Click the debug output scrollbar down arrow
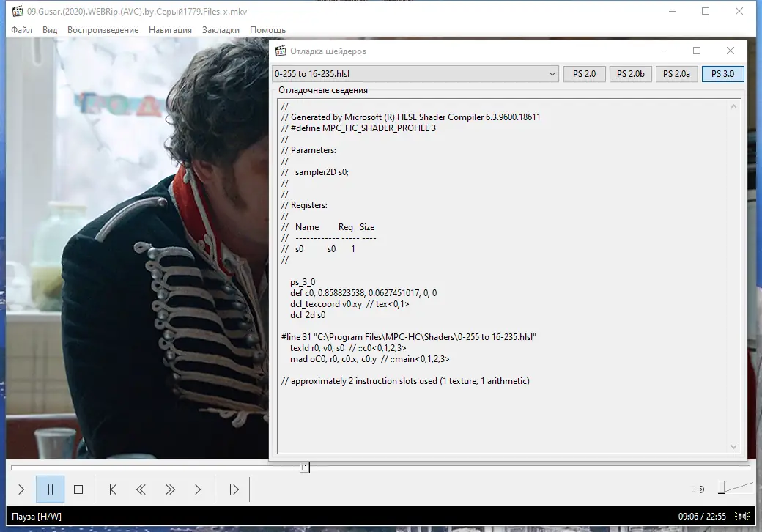The image size is (762, 532). 733,447
